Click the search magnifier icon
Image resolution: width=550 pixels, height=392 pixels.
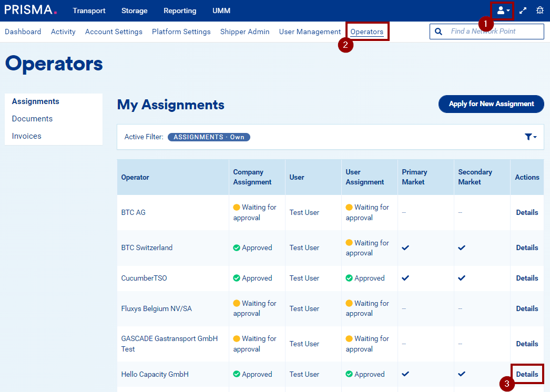[x=439, y=32]
